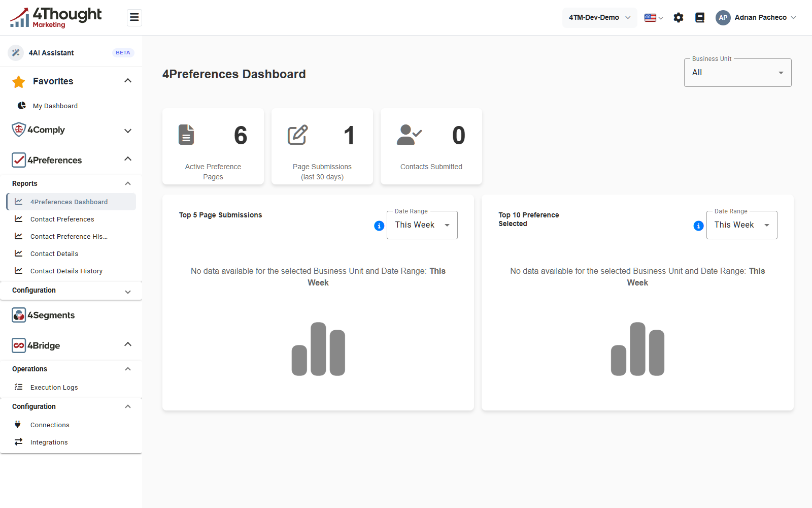This screenshot has width=812, height=508.
Task: Click the 4Preferences Dashboard chart icon
Action: click(19, 202)
